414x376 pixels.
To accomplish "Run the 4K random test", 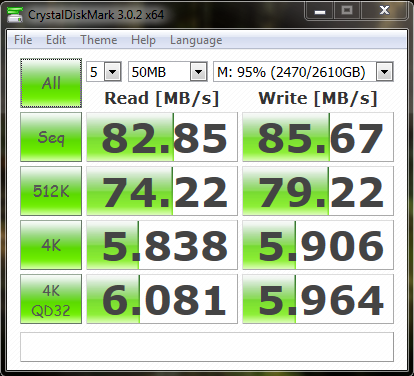I will click(x=51, y=245).
